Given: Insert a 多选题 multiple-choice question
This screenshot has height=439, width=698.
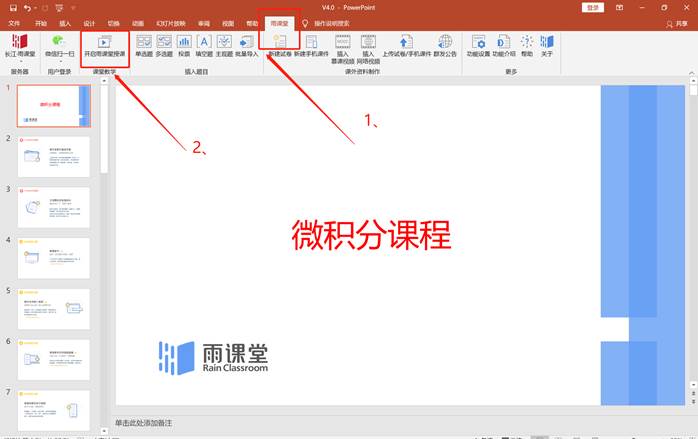Looking at the screenshot, I should [x=164, y=46].
